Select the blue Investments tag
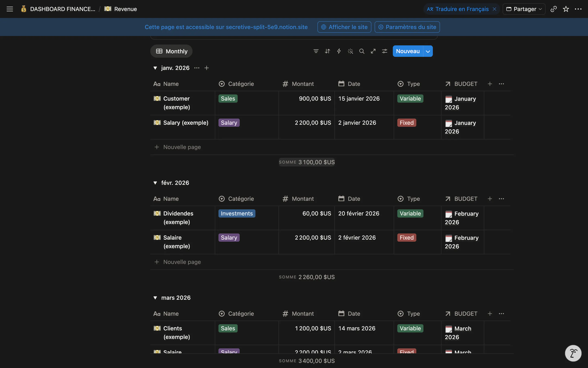588x368 pixels. coord(237,213)
